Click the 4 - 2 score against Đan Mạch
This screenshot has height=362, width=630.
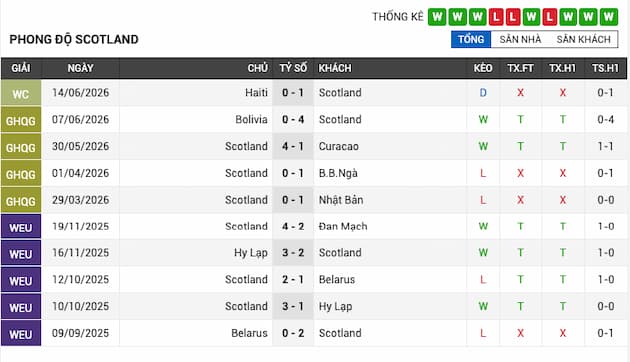tap(293, 227)
